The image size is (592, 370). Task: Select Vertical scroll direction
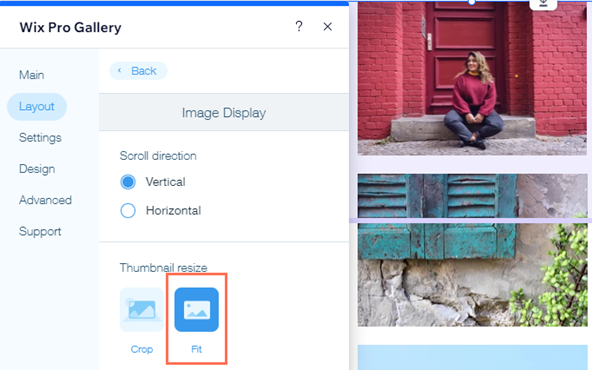[128, 182]
